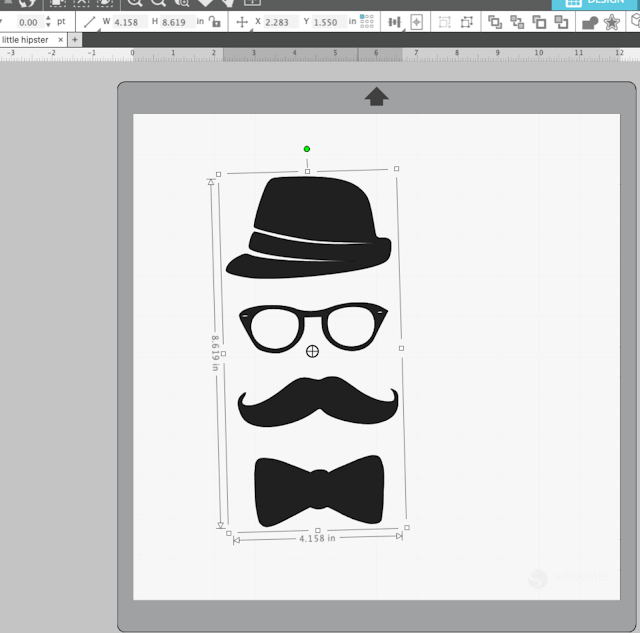Click the top-middle selection handle
Viewport: 640px width, 633px height.
(308, 171)
